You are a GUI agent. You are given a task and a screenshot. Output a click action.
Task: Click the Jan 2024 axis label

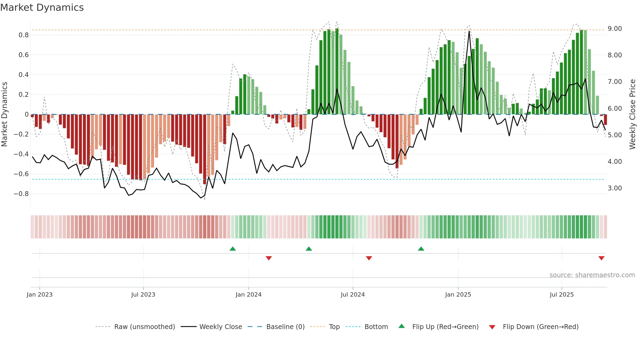coord(249,294)
